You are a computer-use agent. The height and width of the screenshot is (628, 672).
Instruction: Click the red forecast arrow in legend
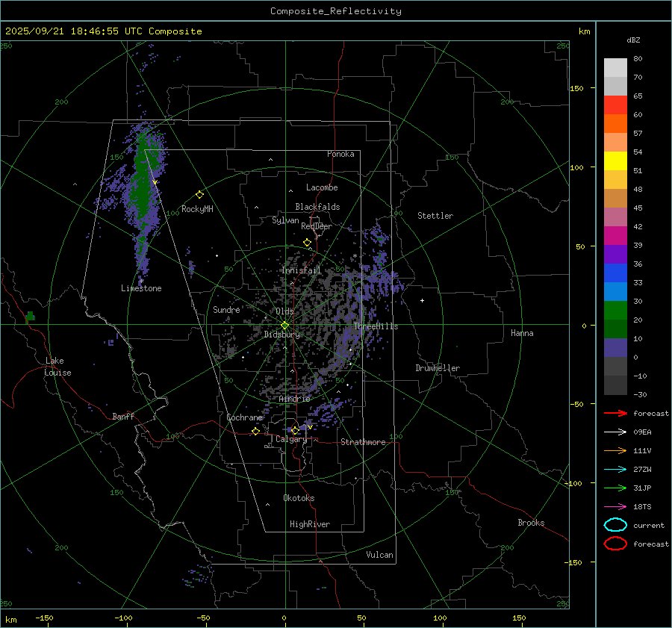click(615, 413)
